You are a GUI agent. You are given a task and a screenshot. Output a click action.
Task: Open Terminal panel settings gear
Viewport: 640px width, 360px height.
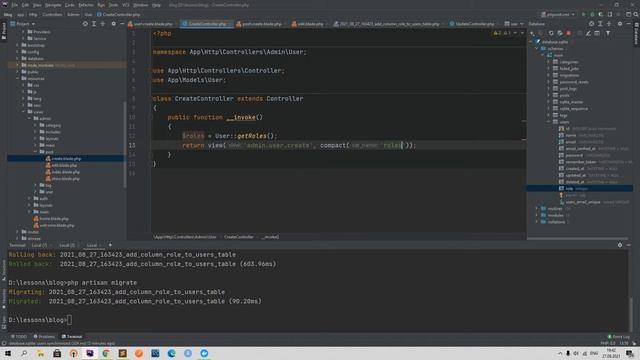[620, 245]
